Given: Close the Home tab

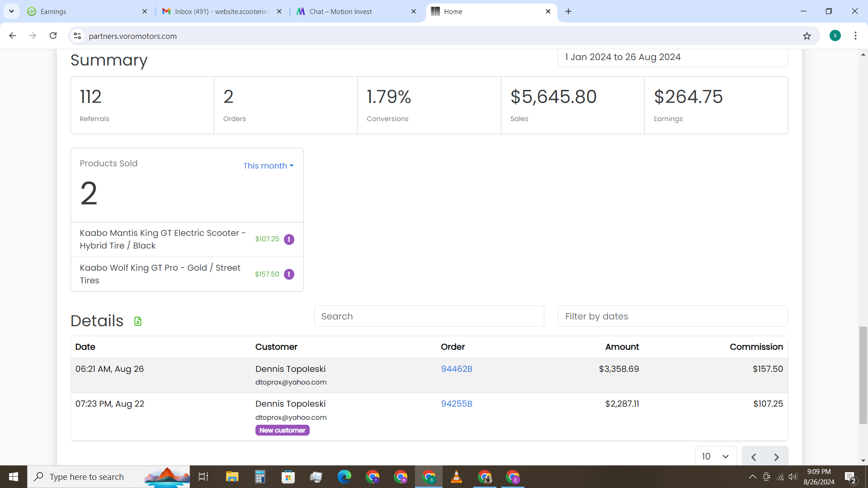Looking at the screenshot, I should click(x=548, y=11).
